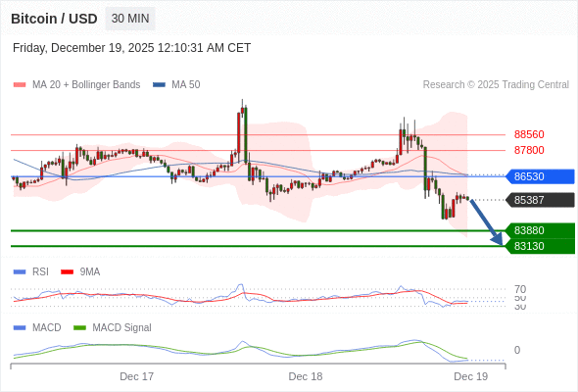578x392 pixels.
Task: Click the RSI 70 level axis label
Action: 520,289
